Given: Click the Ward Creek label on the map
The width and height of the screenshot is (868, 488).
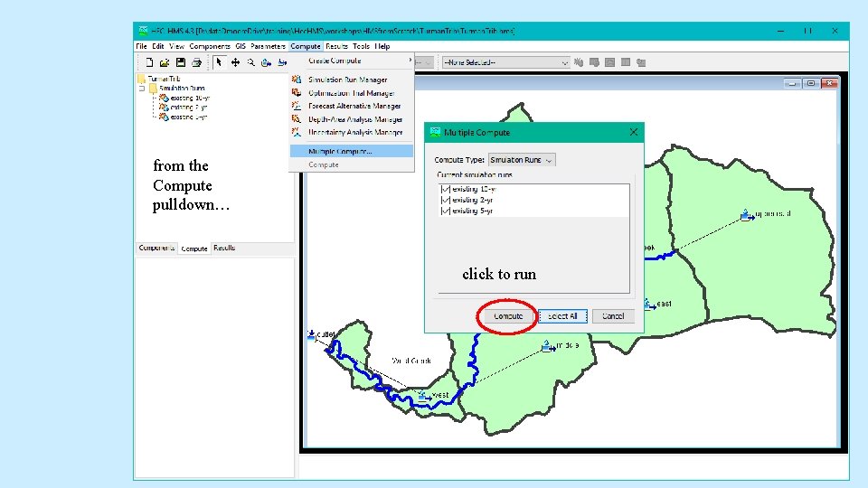Looking at the screenshot, I should (x=411, y=361).
